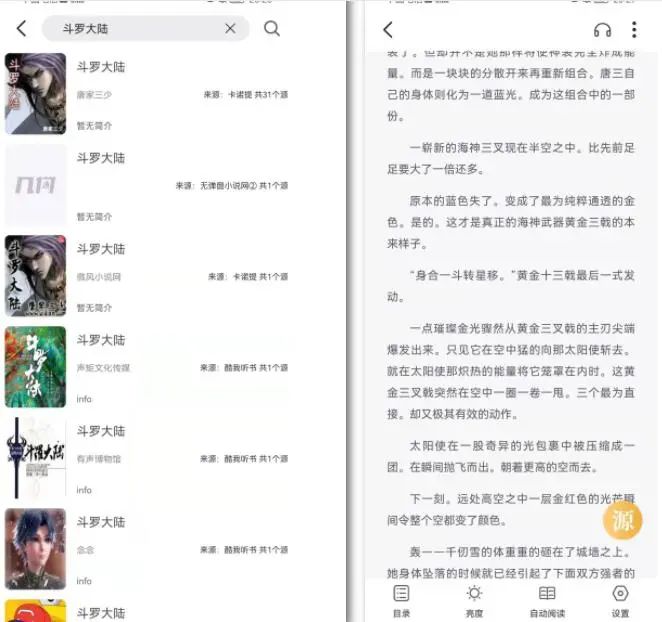Open the cover by 念念
This screenshot has width=662, height=622.
pyautogui.click(x=35, y=549)
